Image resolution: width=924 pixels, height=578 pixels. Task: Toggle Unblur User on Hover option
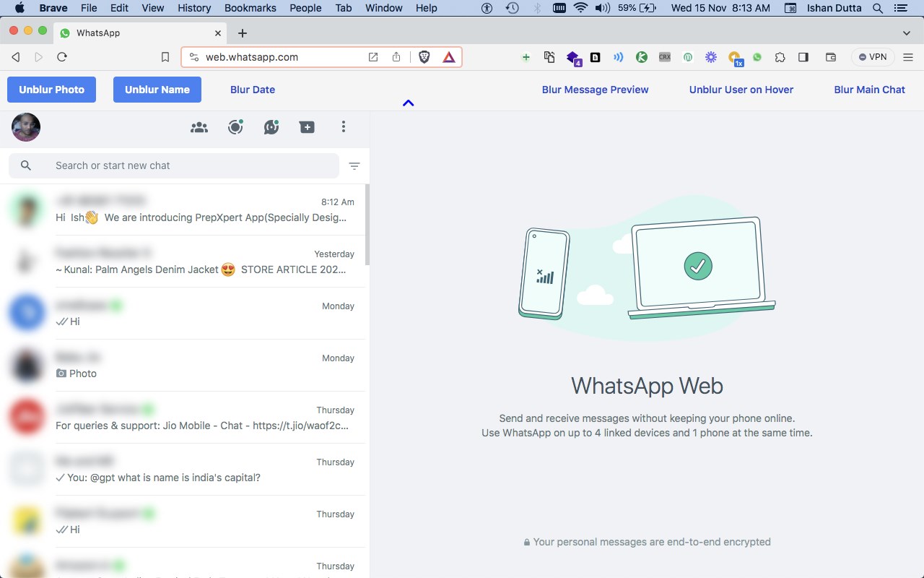tap(741, 90)
